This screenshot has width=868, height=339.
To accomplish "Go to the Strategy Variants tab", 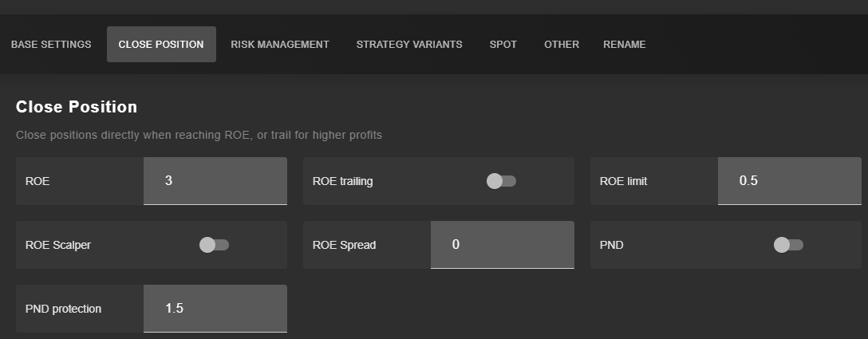I will pyautogui.click(x=409, y=45).
